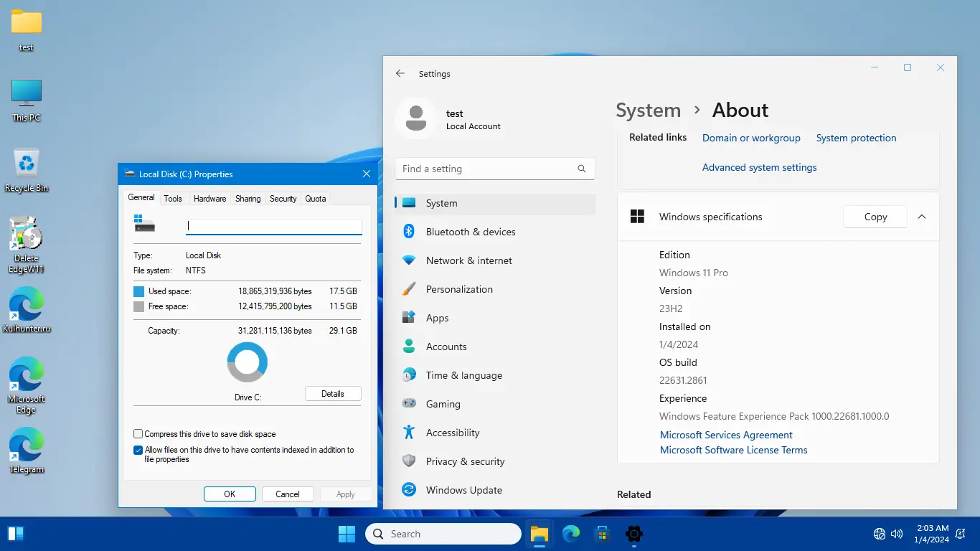980x551 pixels.
Task: Click Details button for Drive C:
Action: tap(333, 394)
